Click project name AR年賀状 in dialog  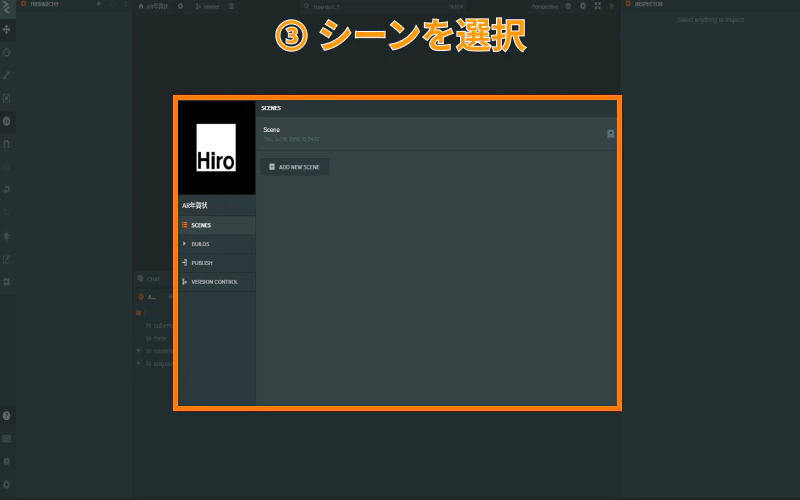pyautogui.click(x=195, y=206)
